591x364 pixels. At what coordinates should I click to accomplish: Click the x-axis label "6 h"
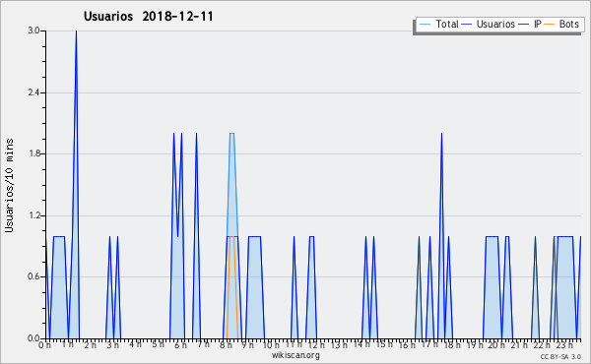(180, 345)
